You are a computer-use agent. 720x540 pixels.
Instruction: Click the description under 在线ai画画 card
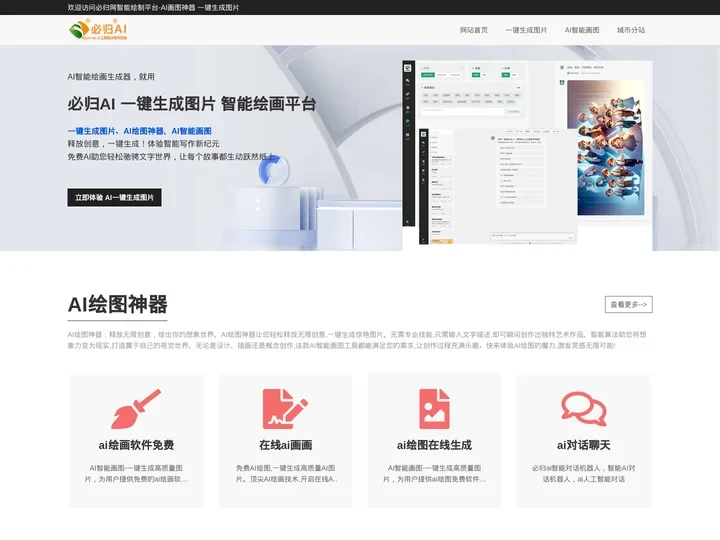pyautogui.click(x=285, y=473)
